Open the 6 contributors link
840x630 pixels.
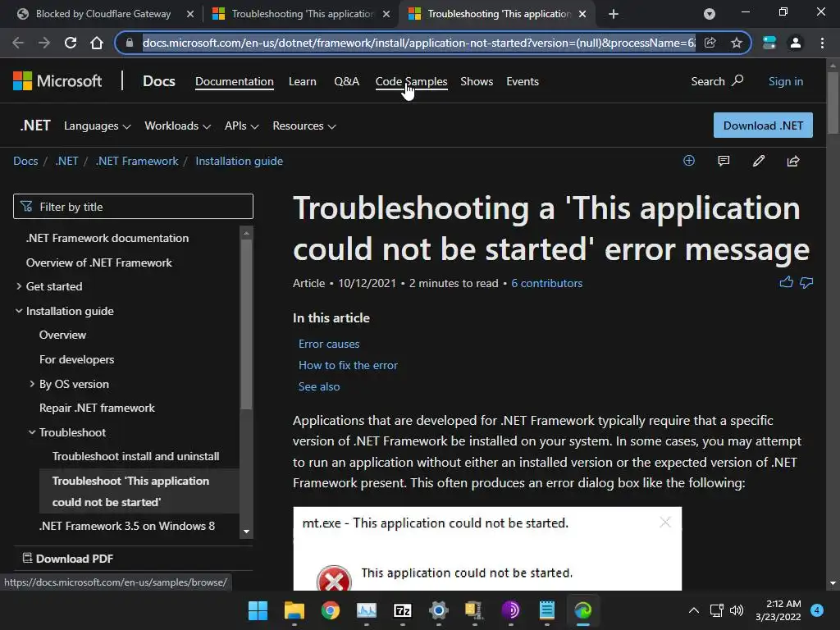click(546, 283)
